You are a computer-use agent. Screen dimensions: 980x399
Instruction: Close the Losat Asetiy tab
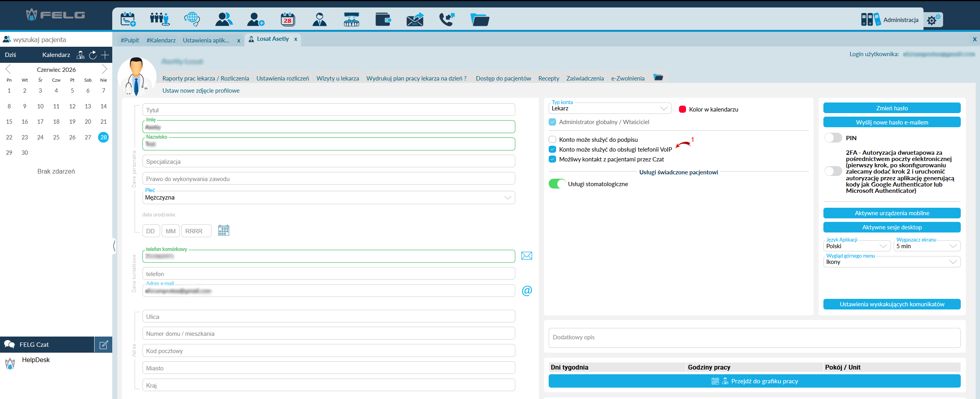[x=296, y=39]
